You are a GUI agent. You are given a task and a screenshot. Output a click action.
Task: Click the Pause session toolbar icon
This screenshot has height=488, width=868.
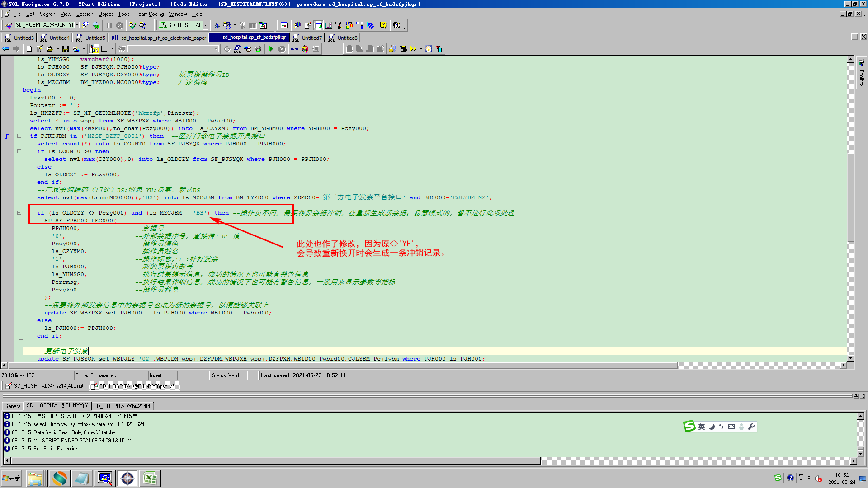coord(109,25)
